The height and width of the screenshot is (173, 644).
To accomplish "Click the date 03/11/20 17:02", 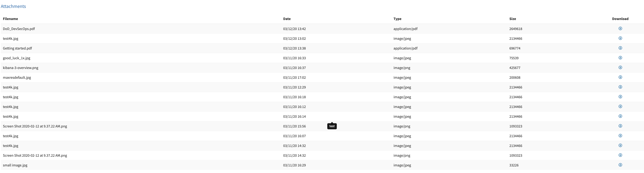I will coord(294,78).
